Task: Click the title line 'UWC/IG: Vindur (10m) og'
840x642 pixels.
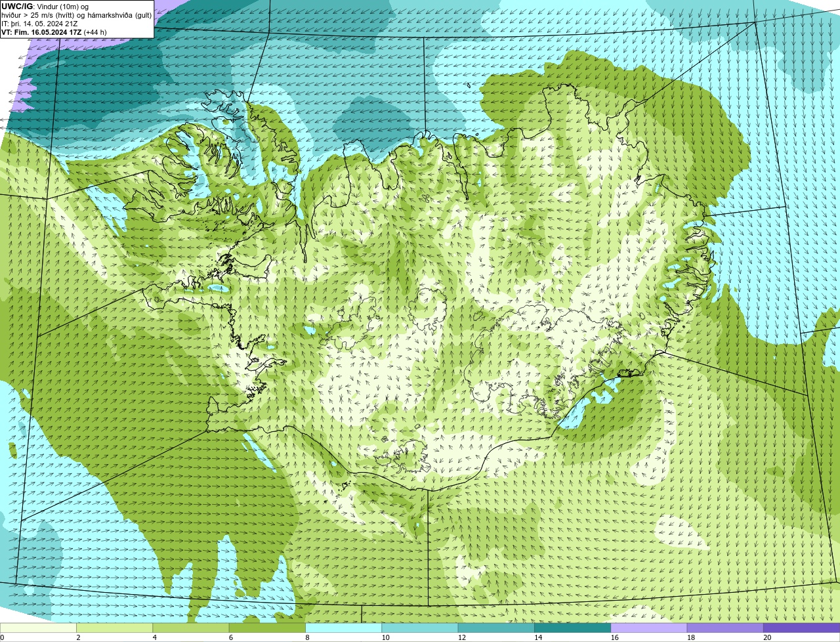Action: [x=45, y=7]
